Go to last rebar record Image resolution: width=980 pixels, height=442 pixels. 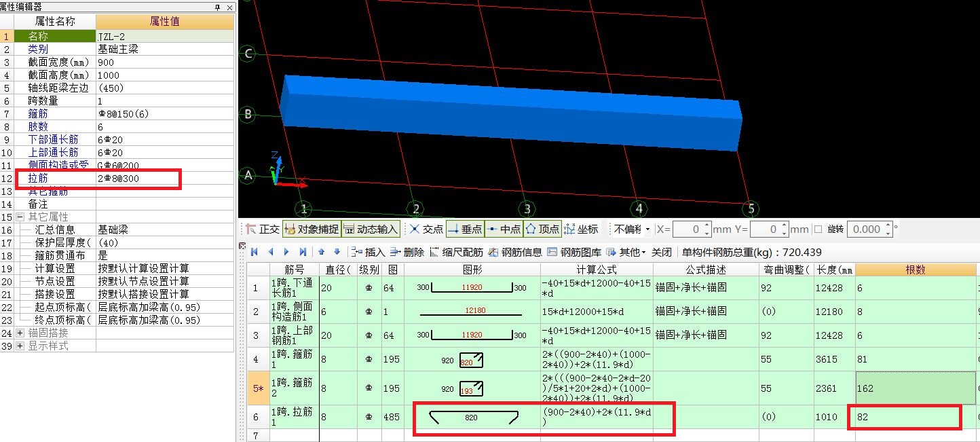[303, 252]
